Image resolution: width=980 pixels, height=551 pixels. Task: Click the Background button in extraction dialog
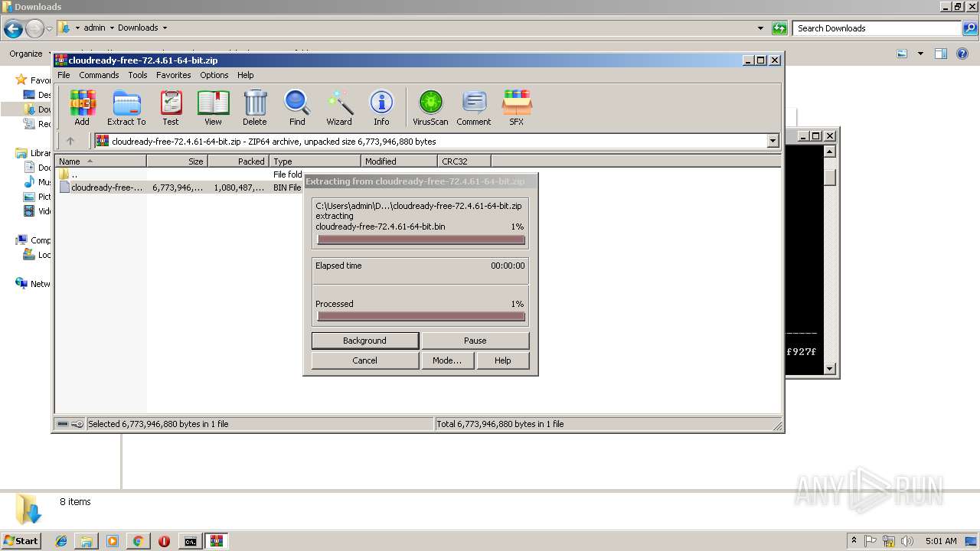point(365,341)
